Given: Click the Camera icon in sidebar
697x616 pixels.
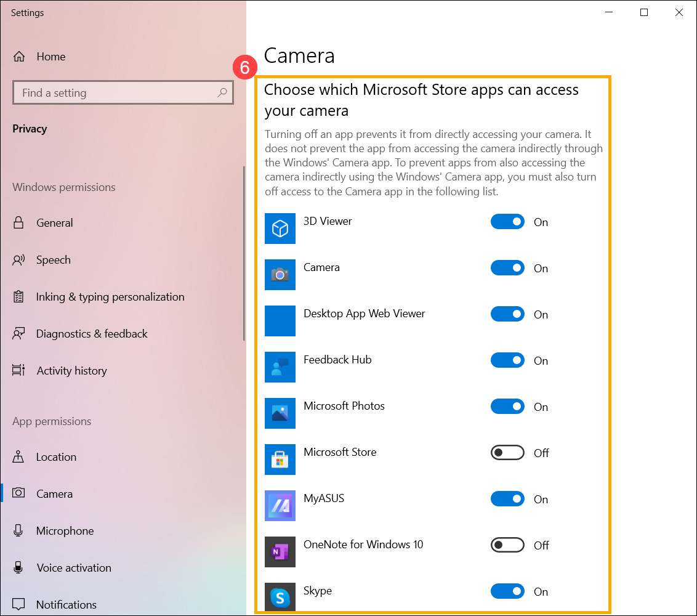Looking at the screenshot, I should [x=18, y=493].
